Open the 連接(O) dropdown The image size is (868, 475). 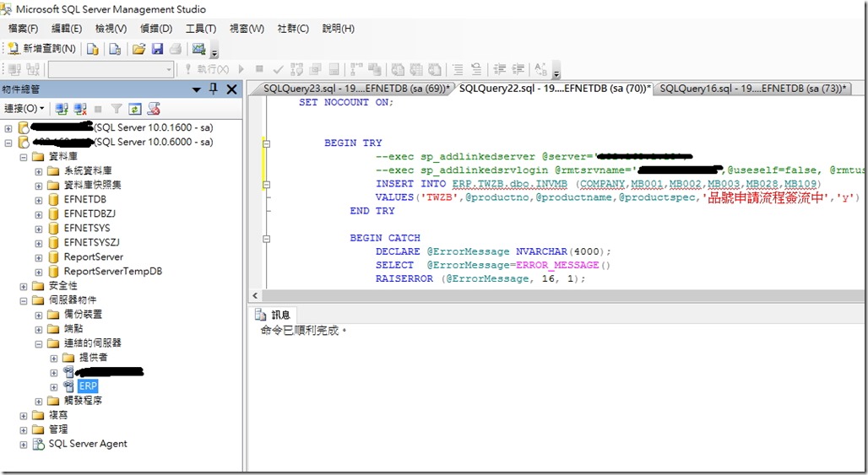click(24, 108)
